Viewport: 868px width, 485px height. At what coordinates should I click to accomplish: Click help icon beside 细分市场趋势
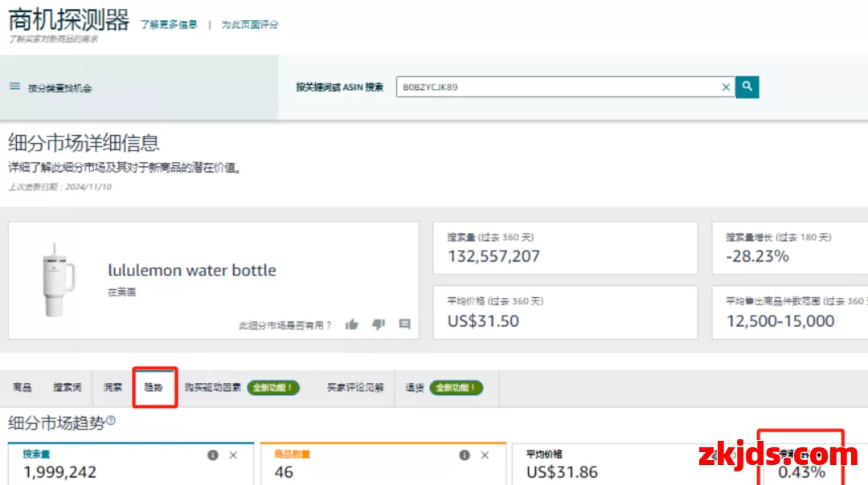pyautogui.click(x=111, y=421)
